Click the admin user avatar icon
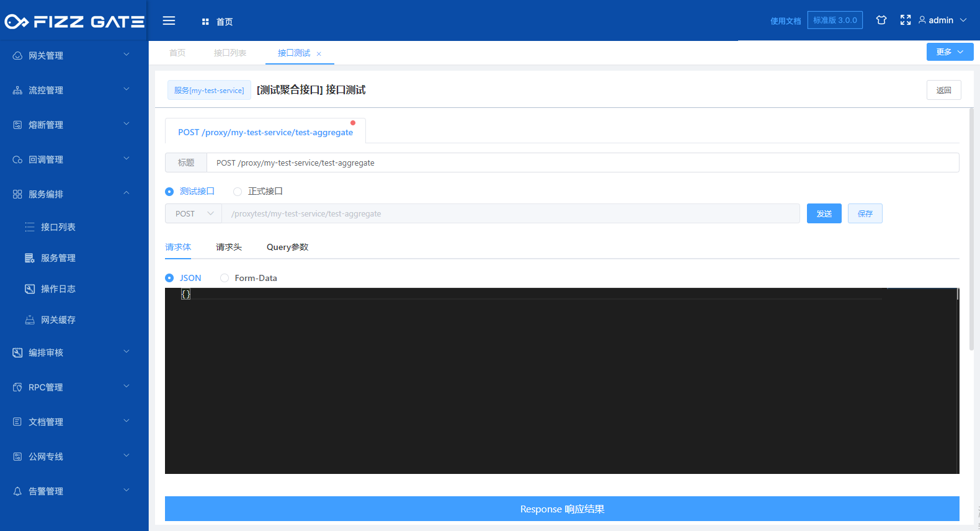 [922, 20]
